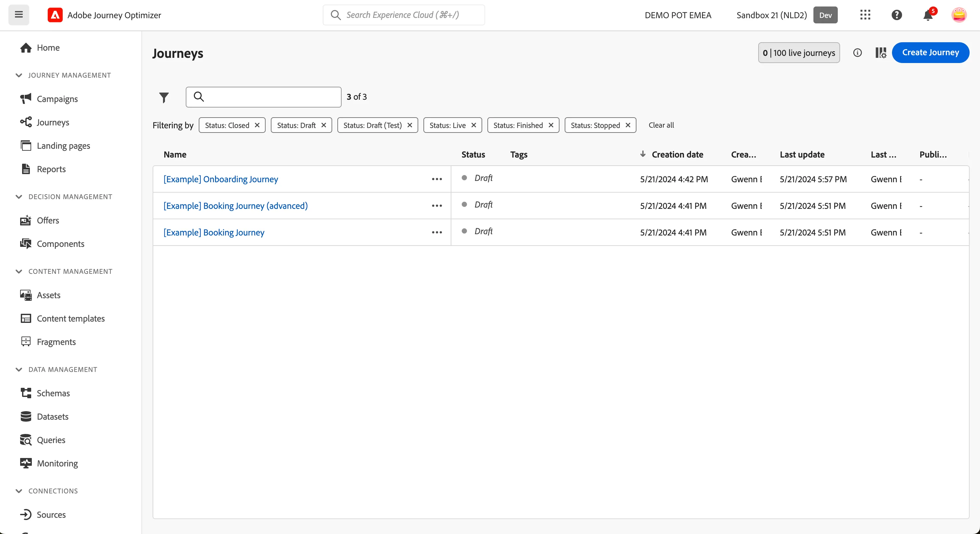Open the [Example] Onboarding Journey link

pyautogui.click(x=221, y=179)
